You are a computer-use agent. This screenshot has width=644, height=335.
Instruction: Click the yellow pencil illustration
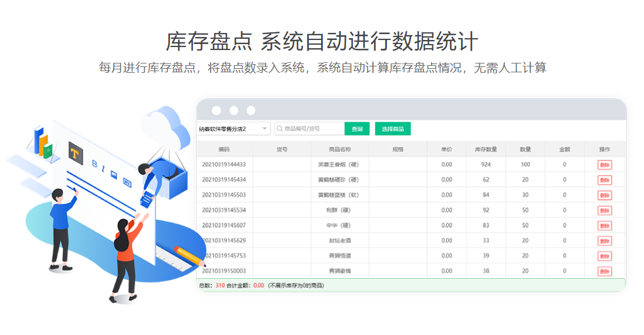click(x=190, y=256)
